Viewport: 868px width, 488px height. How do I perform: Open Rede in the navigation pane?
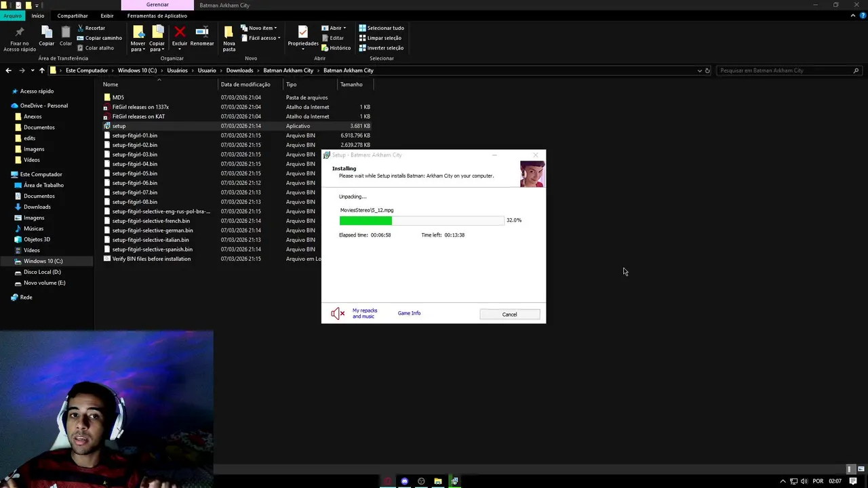coord(26,298)
